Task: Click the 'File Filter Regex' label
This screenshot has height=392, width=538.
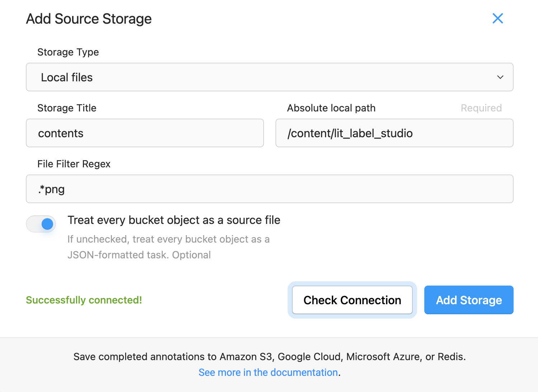Action: pos(74,164)
